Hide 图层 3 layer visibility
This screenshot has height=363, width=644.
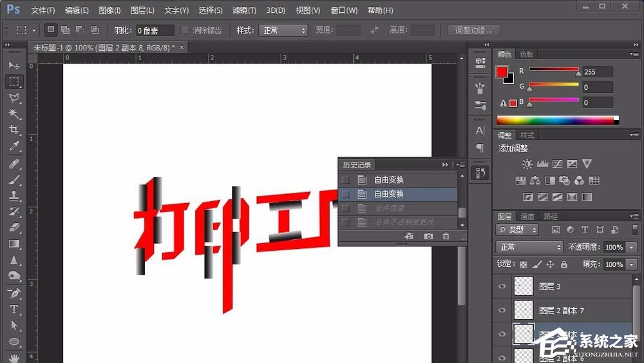click(502, 286)
